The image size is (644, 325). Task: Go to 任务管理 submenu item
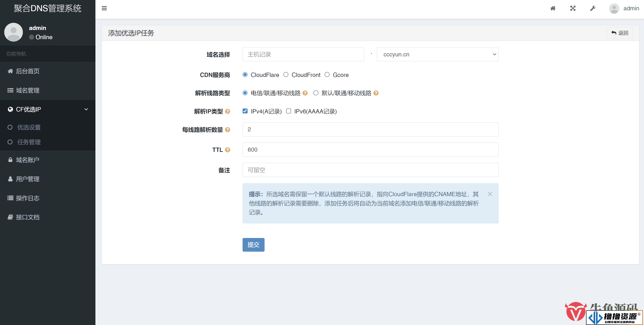coord(47,142)
